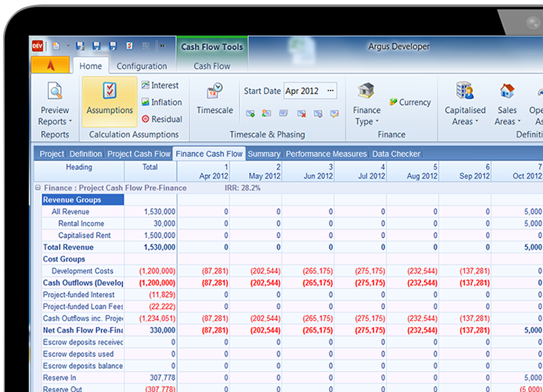Click the rightmost save disk icon in the quick access toolbar

click(113, 46)
